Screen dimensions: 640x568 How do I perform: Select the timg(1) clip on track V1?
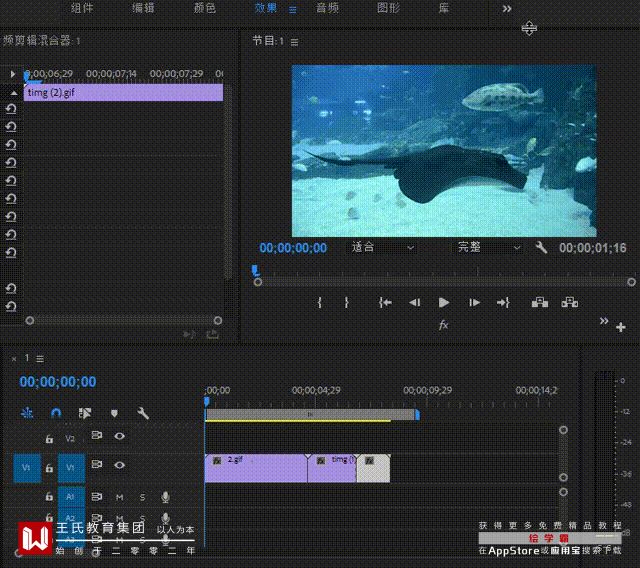(x=332, y=468)
